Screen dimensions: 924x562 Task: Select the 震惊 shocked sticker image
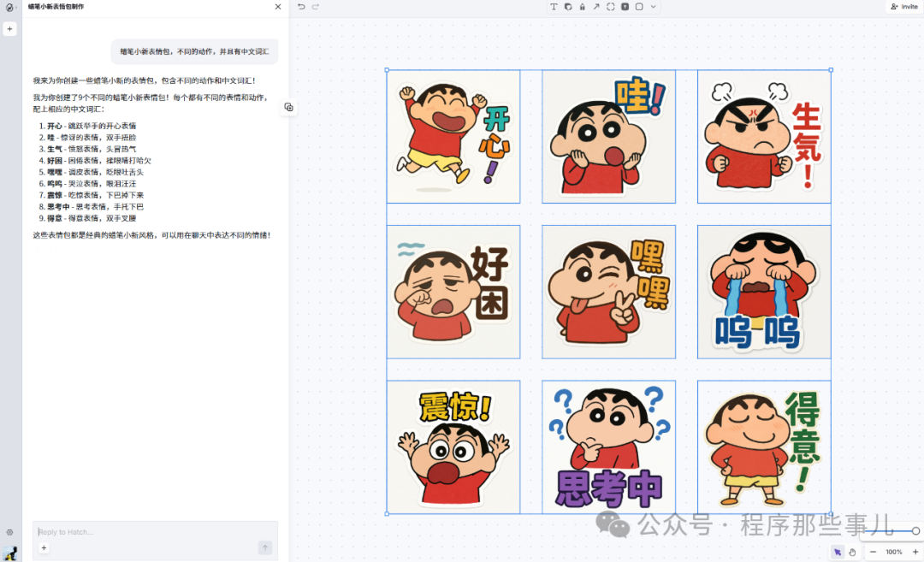tap(453, 447)
